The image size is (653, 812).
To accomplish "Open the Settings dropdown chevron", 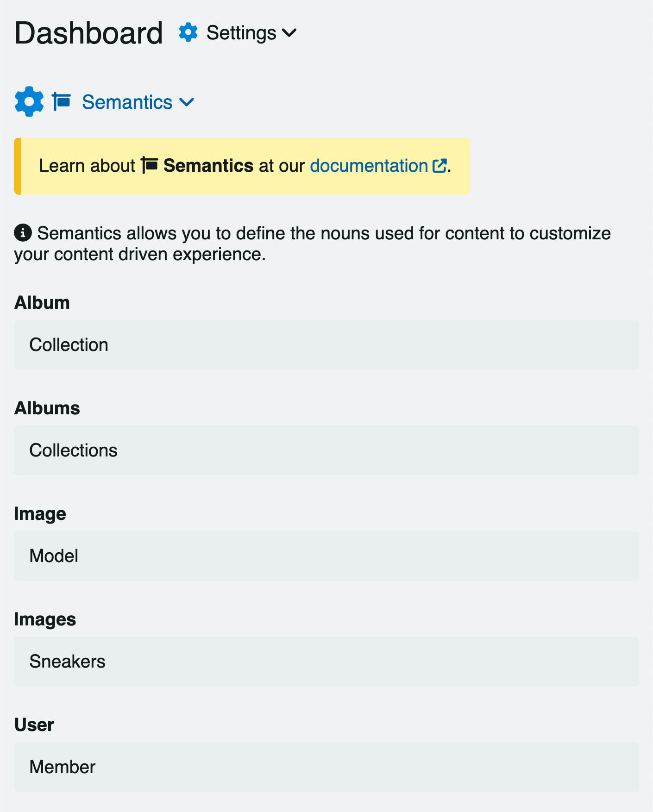I will (289, 33).
